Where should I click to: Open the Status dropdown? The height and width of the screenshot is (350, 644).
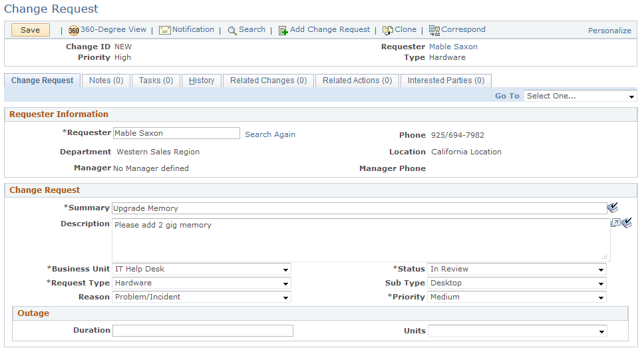coord(517,269)
